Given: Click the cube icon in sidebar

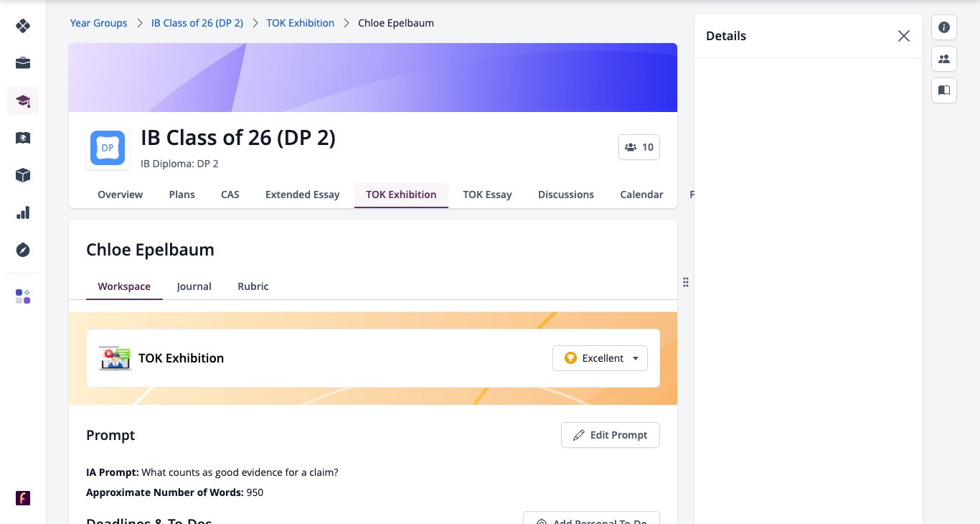Looking at the screenshot, I should tap(23, 175).
